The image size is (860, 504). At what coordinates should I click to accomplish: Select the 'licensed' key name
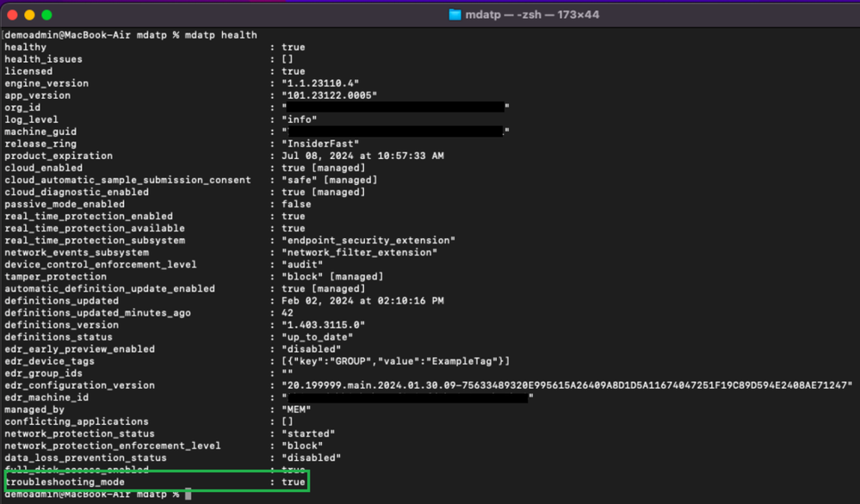click(28, 71)
